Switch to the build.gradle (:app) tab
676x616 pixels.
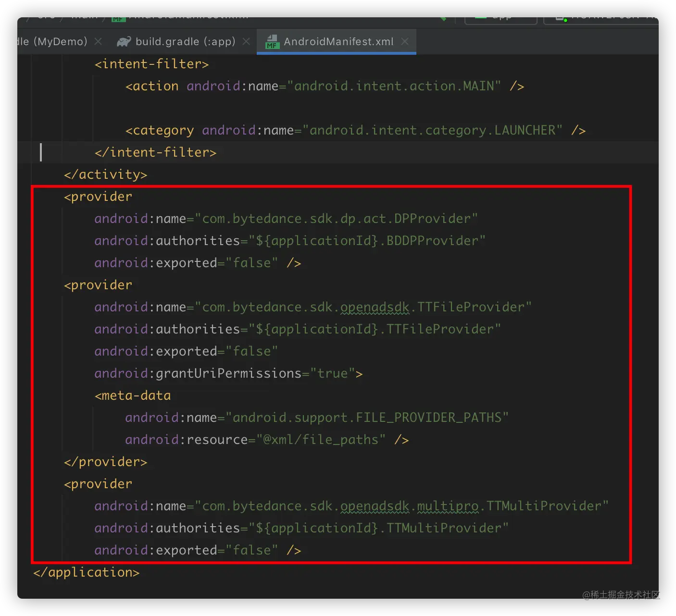pos(185,42)
